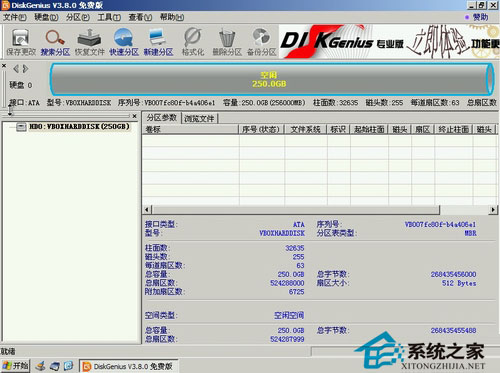Click the partition table type value MBR
This screenshot has height=373, width=500.
tap(470, 233)
